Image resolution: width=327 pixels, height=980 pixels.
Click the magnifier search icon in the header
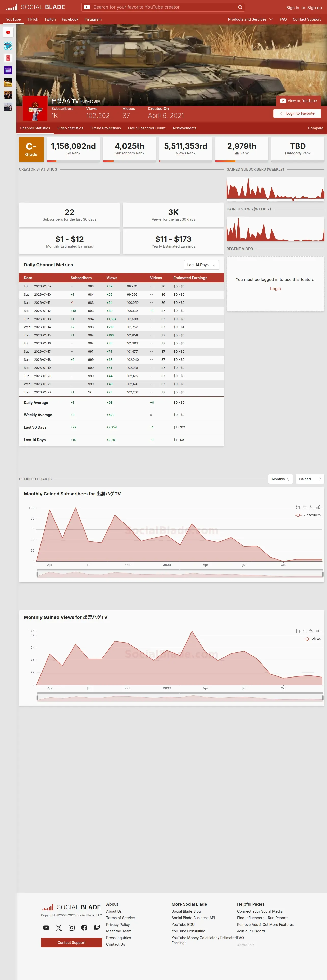240,7
